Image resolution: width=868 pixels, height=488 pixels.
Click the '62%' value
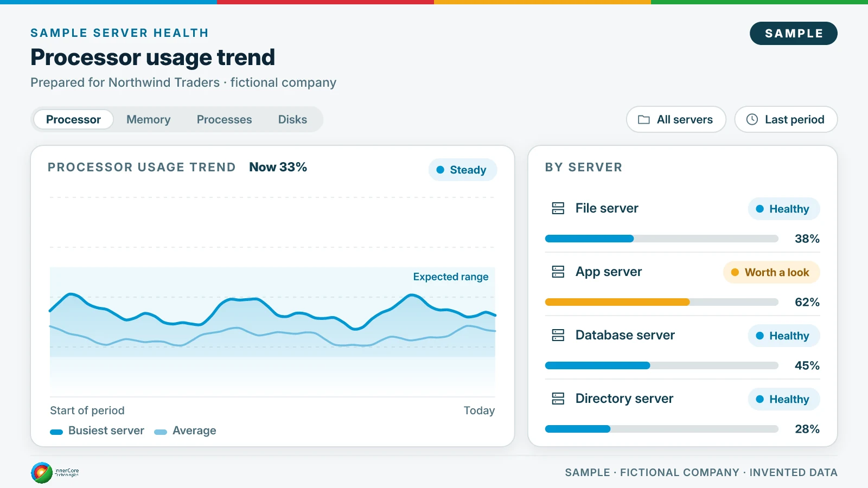coord(807,302)
